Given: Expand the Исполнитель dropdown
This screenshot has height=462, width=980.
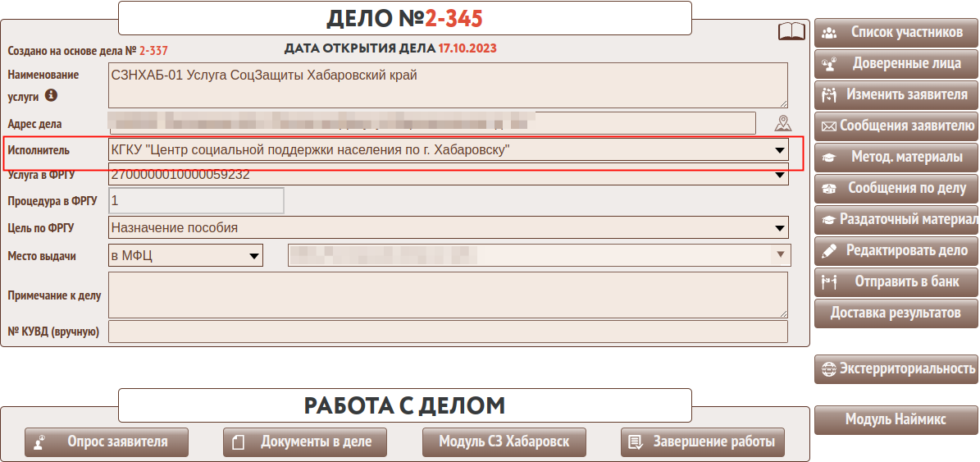Looking at the screenshot, I should coord(778,150).
